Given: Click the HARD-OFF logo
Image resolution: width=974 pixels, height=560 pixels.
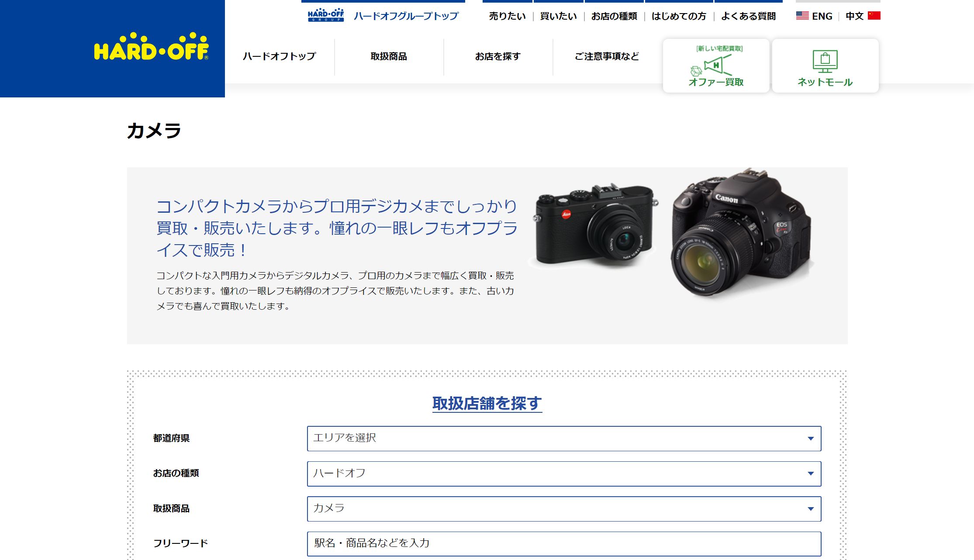Looking at the screenshot, I should point(151,47).
